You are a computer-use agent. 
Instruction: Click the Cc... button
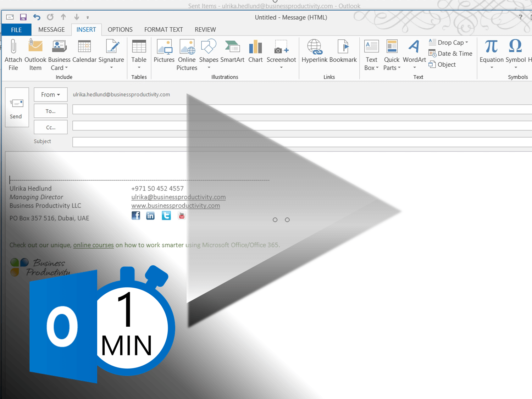pyautogui.click(x=51, y=127)
